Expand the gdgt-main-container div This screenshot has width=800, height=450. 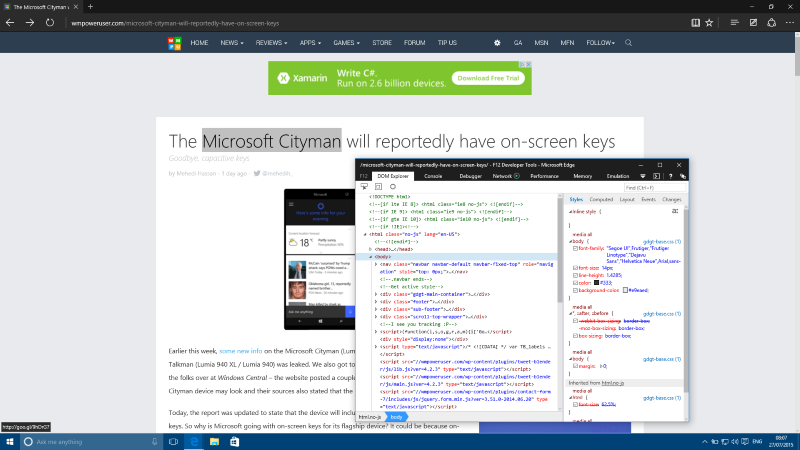pyautogui.click(x=376, y=294)
